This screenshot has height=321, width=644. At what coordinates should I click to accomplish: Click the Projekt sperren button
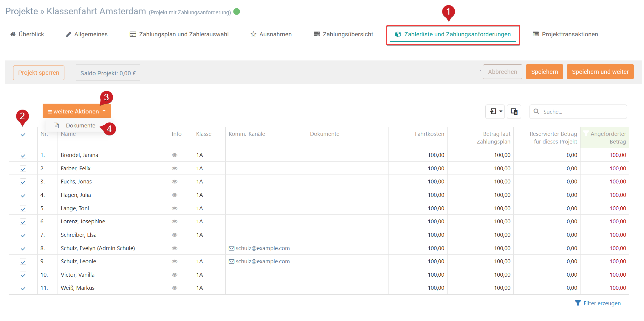click(39, 73)
